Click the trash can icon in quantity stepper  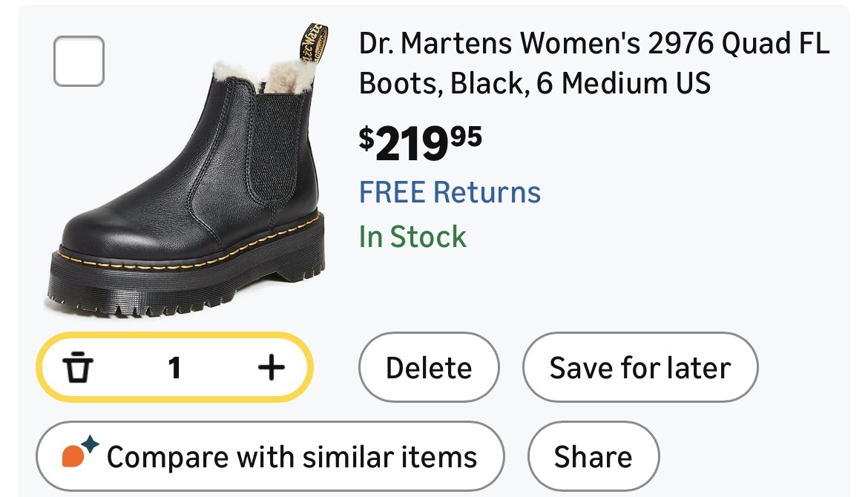click(78, 368)
